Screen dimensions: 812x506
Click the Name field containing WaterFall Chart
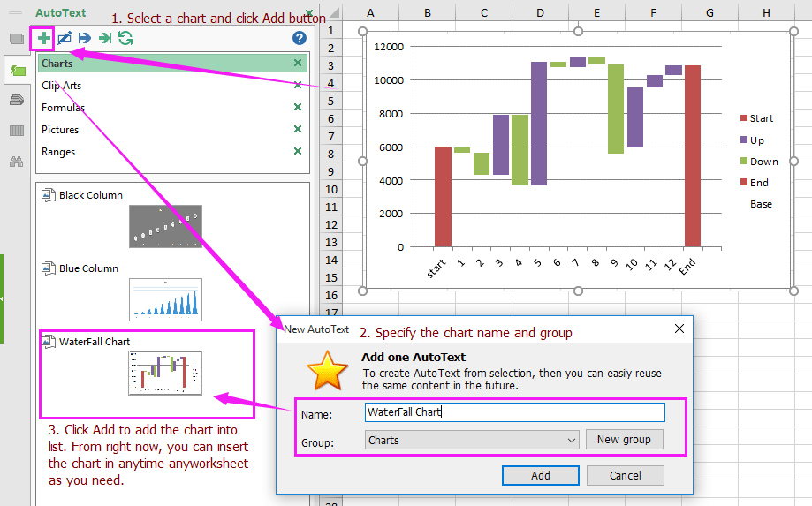514,412
